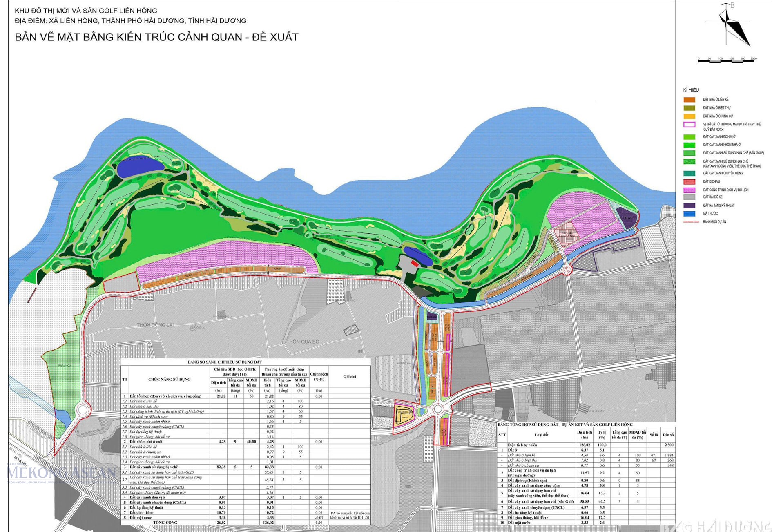The image size is (772, 532).
Task: Select the olive 'Đất nhà ở biệt thự' swatch
Action: pos(689,108)
